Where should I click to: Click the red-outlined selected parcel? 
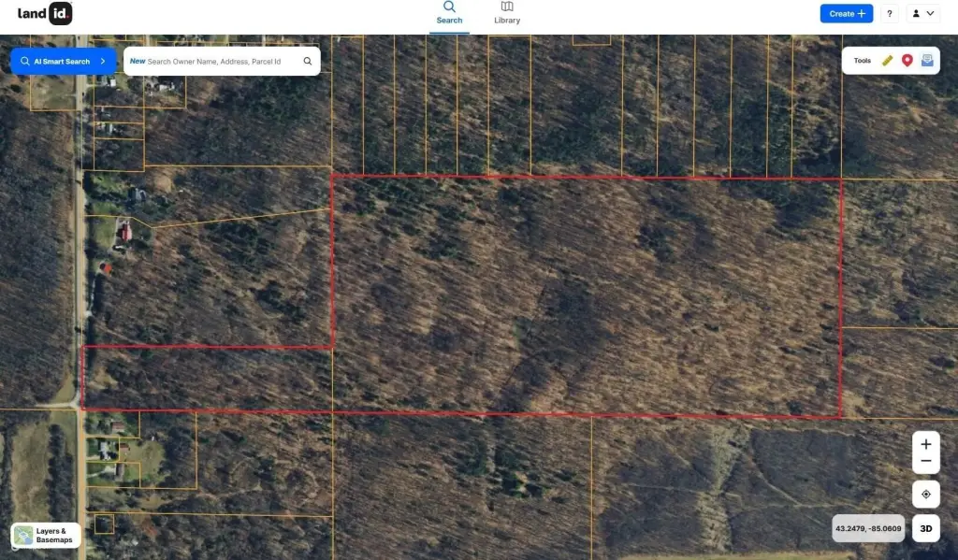(587, 296)
